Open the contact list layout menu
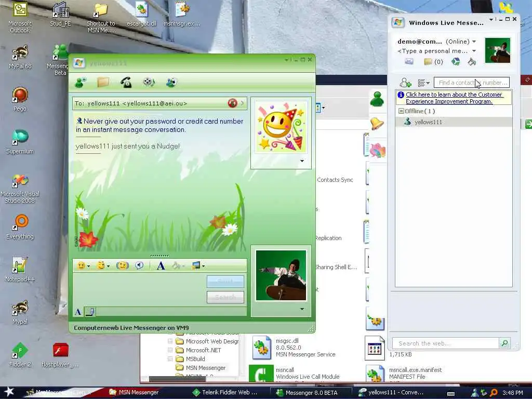The height and width of the screenshot is (399, 532). pos(423,83)
